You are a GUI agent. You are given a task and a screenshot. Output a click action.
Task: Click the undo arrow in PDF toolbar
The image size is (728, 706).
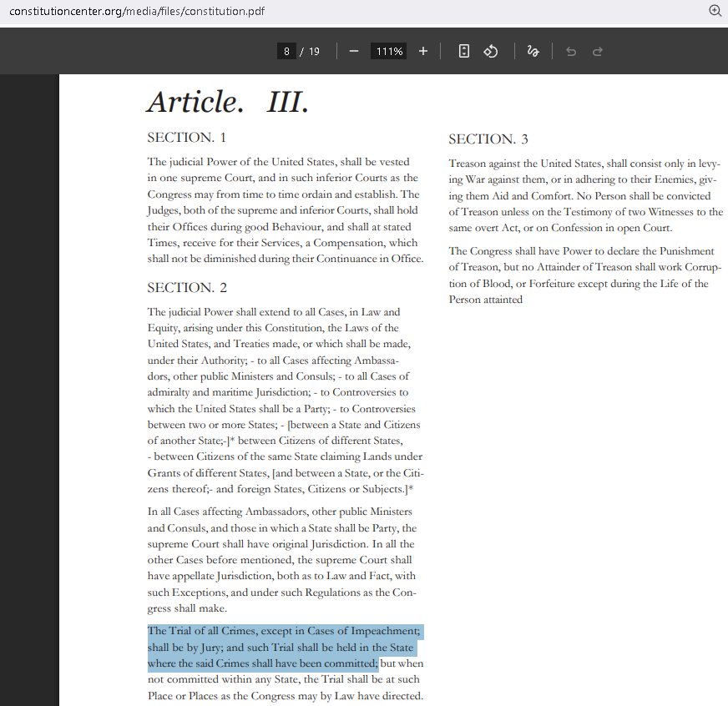click(571, 51)
